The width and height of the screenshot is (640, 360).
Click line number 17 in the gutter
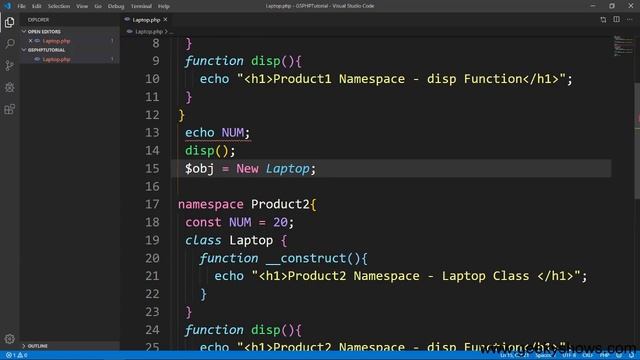click(152, 204)
